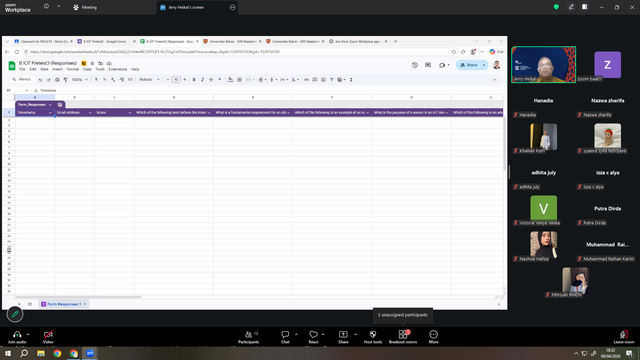Open the Insert menu in Google Sheets
The height and width of the screenshot is (360, 640).
(x=58, y=69)
